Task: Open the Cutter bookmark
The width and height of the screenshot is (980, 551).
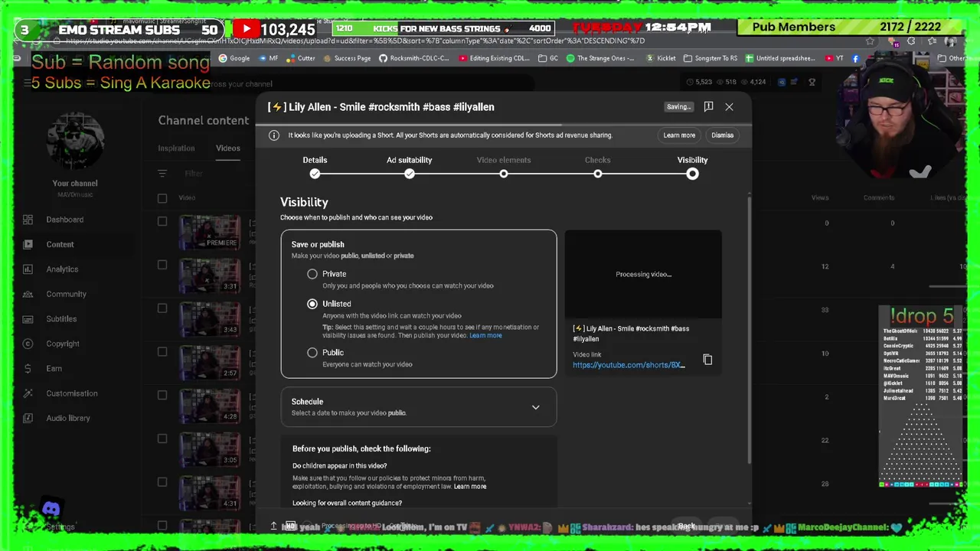Action: pos(301,58)
